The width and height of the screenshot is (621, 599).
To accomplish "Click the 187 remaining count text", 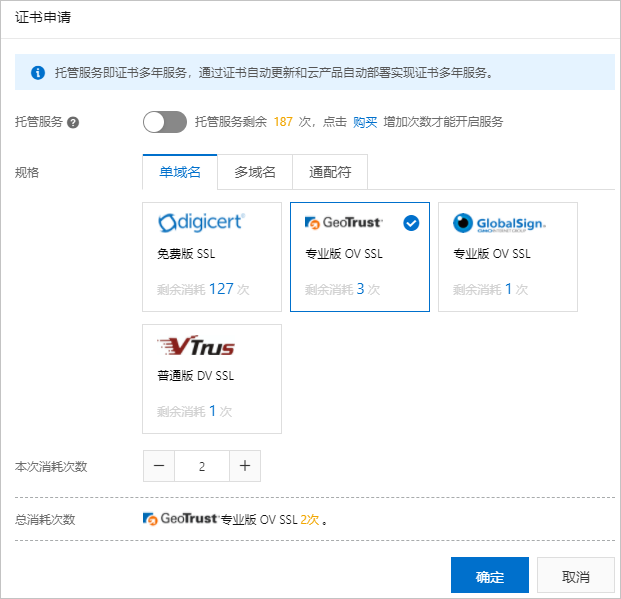I will point(283,122).
